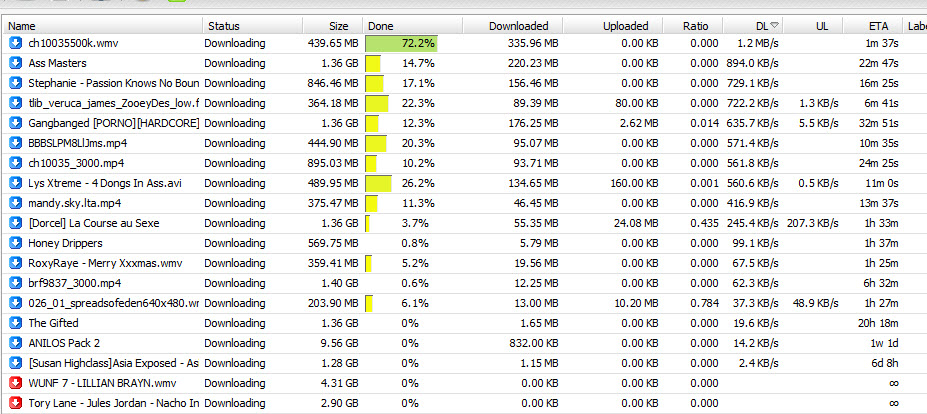The width and height of the screenshot is (927, 414).
Task: Click the 1m 37s ETA value
Action: point(879,43)
